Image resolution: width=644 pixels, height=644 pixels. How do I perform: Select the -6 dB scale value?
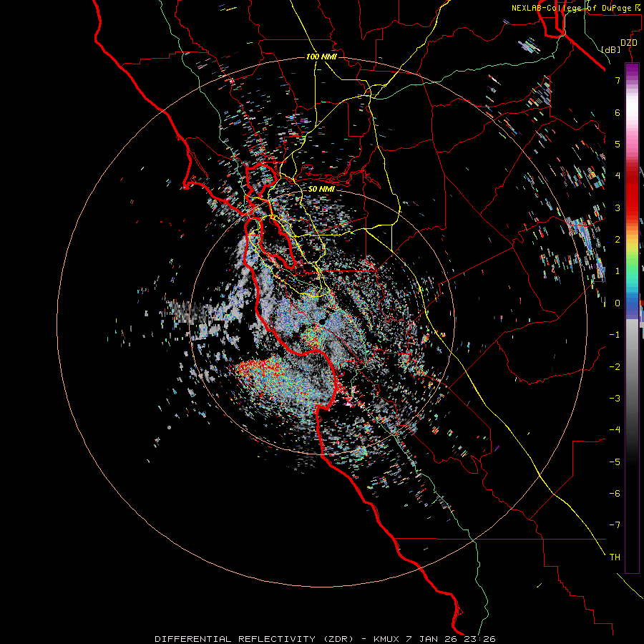[x=615, y=494]
